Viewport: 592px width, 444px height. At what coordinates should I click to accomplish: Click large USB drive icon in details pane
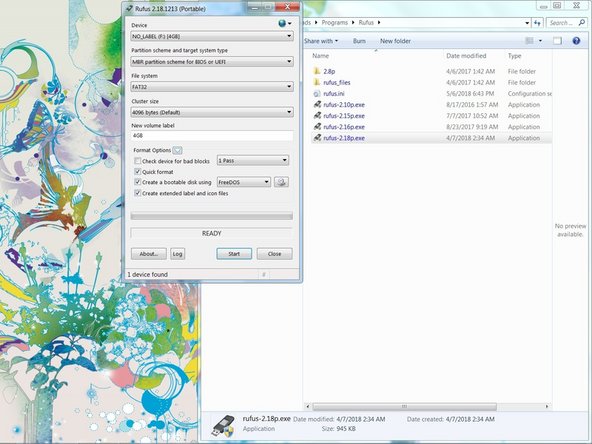[224, 425]
